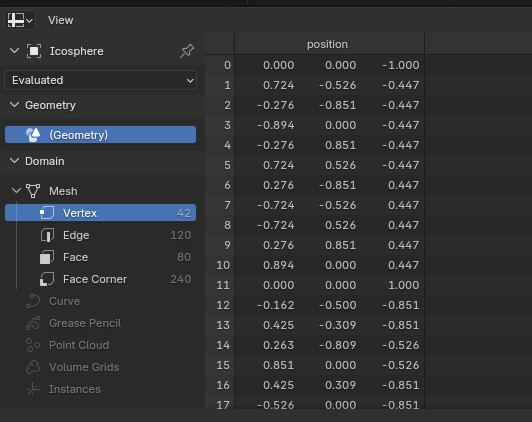Open the Evaluated mode dropdown
The height and width of the screenshot is (422, 532).
tap(100, 80)
